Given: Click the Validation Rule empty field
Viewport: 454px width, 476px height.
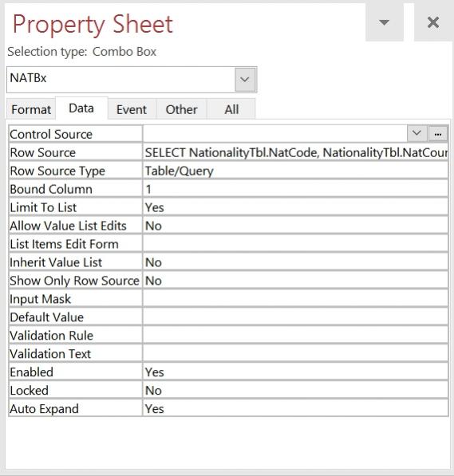Looking at the screenshot, I should tap(295, 336).
